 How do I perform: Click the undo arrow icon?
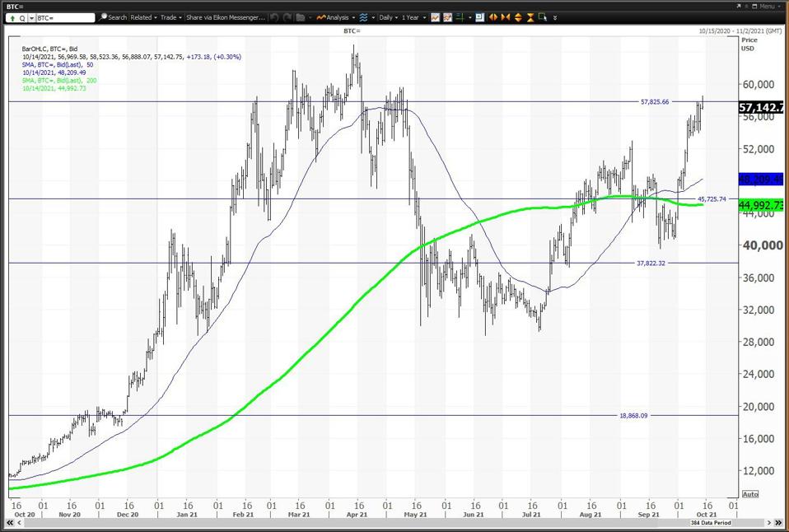click(x=274, y=17)
